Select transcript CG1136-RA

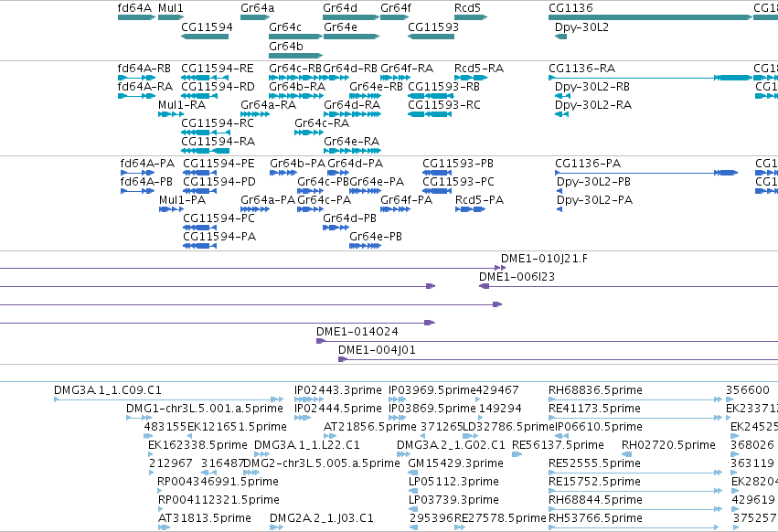tap(582, 69)
